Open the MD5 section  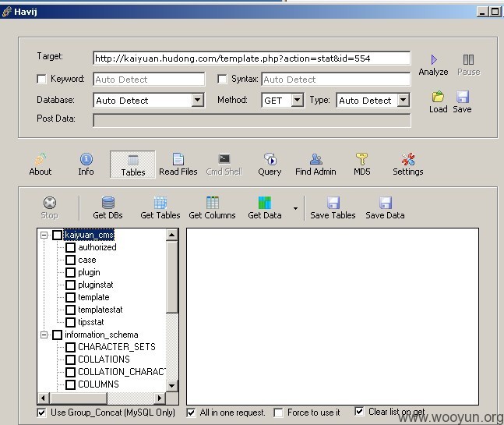(x=362, y=165)
